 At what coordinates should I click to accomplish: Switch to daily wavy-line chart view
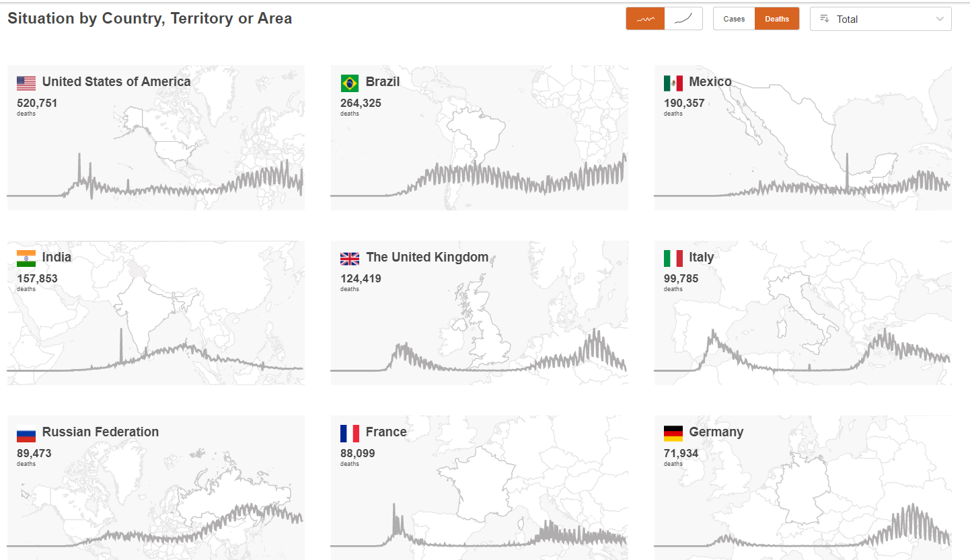point(645,19)
